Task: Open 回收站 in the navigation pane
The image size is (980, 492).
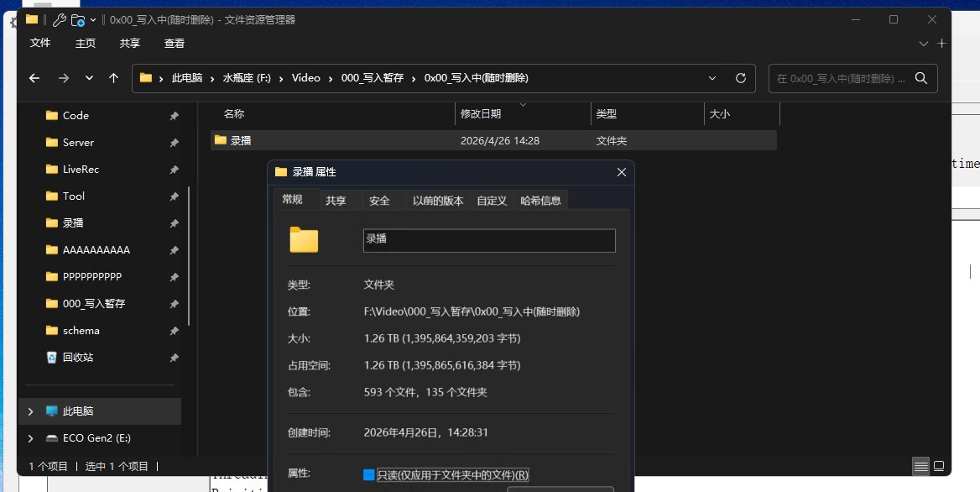Action: pyautogui.click(x=77, y=358)
